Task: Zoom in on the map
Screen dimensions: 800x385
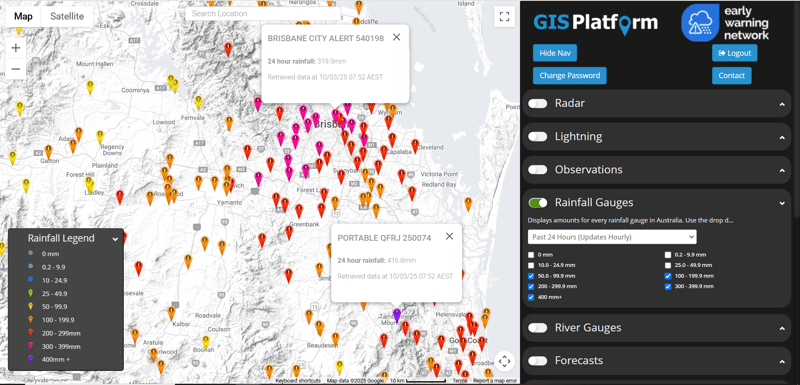Action: click(16, 48)
